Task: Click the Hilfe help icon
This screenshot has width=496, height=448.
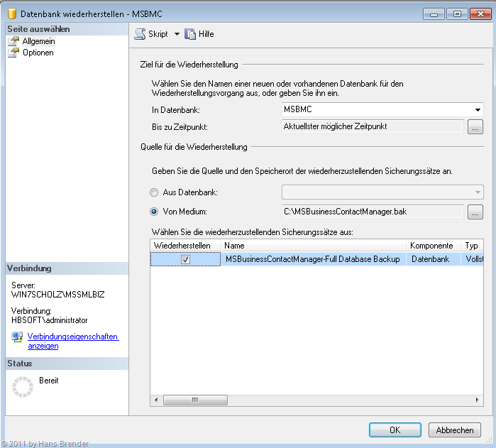Action: pos(190,34)
